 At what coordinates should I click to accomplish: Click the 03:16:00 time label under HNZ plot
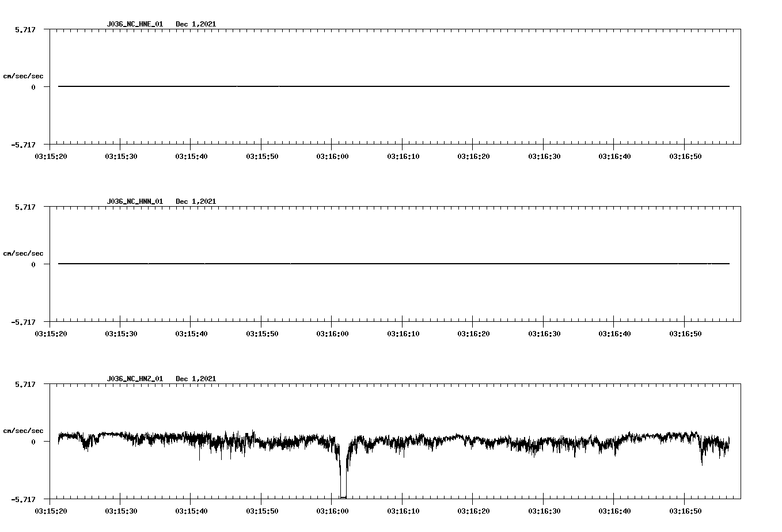pos(332,511)
